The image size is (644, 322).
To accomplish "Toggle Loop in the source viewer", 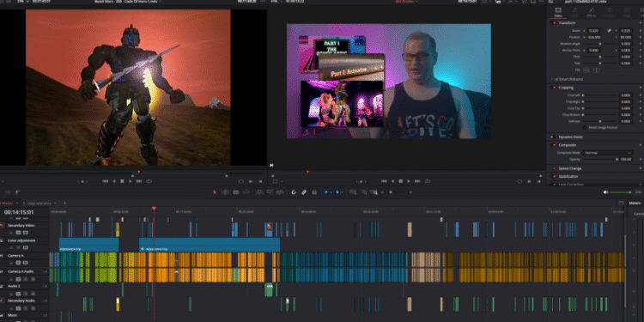I will (149, 181).
